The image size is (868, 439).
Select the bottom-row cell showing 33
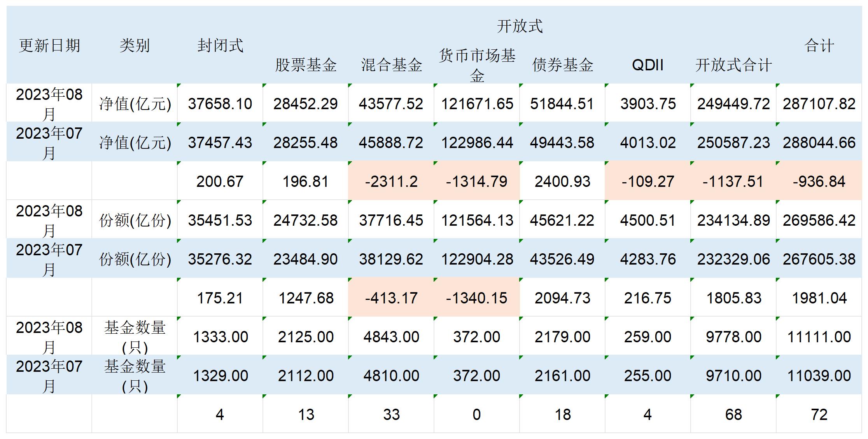tap(391, 415)
